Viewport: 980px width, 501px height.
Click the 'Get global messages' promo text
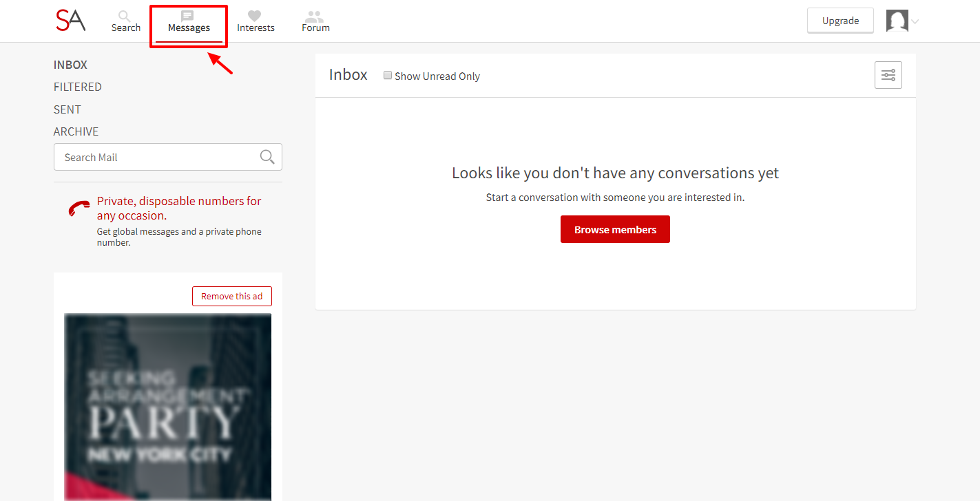[179, 237]
